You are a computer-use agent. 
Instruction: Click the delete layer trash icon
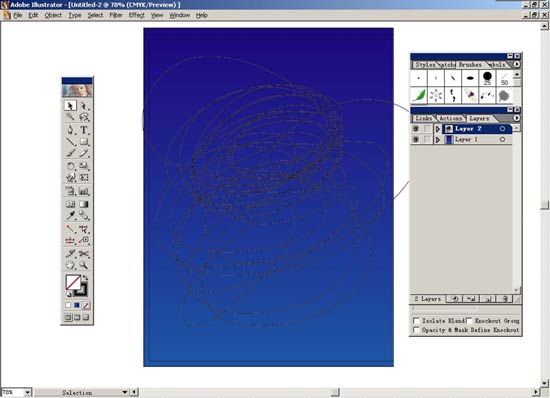505,299
